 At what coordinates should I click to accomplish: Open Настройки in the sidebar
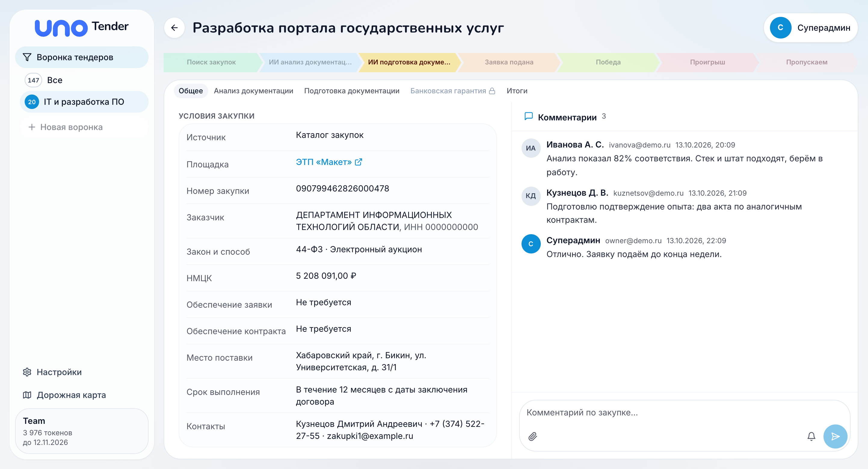point(82,372)
